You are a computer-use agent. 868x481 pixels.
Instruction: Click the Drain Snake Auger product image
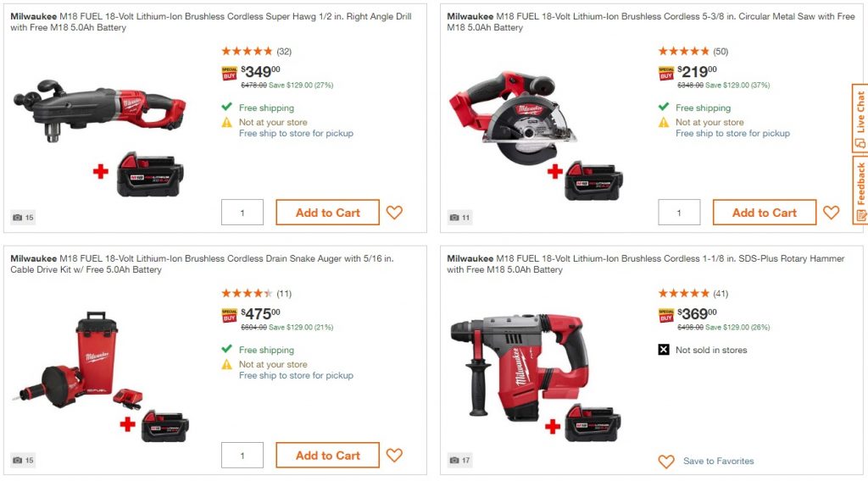[x=101, y=377]
